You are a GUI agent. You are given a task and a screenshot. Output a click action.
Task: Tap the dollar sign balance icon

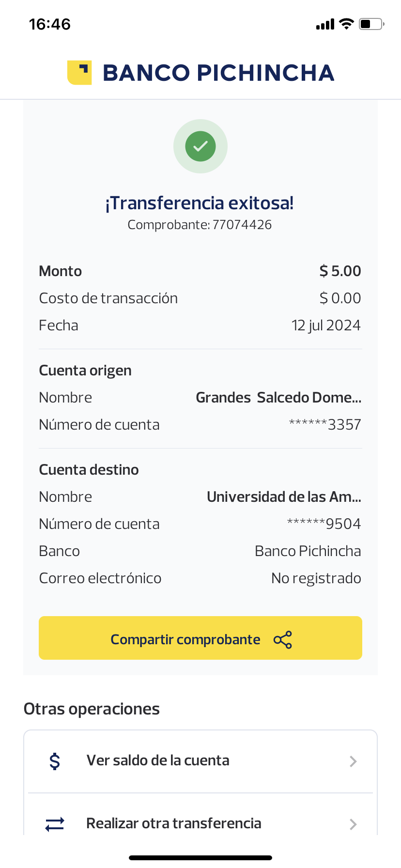pyautogui.click(x=55, y=761)
